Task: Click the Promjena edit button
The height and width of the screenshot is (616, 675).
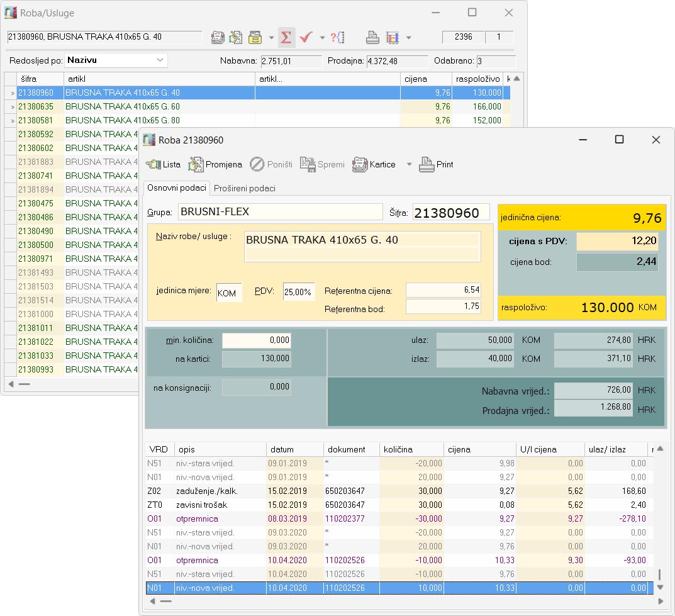Action: pos(215,165)
